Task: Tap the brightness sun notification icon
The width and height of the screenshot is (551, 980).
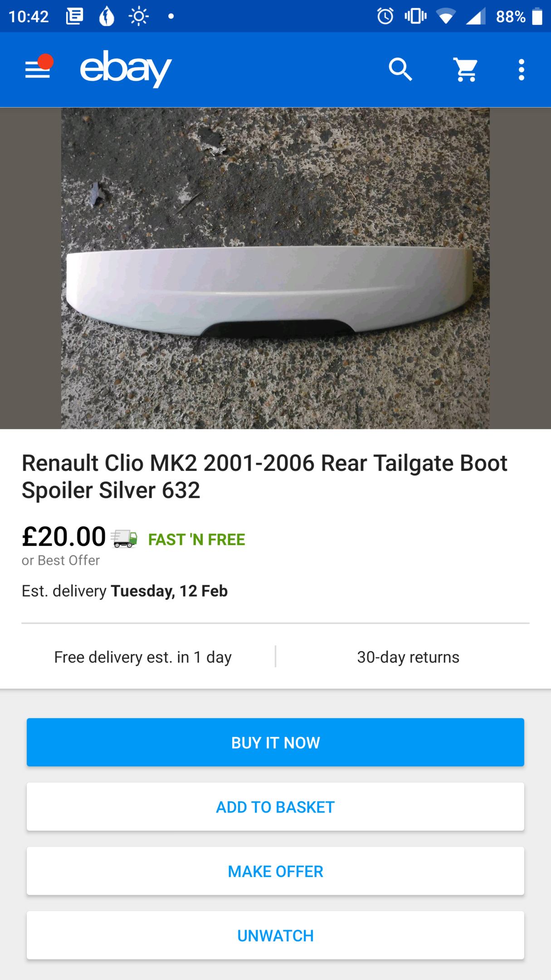Action: (138, 16)
